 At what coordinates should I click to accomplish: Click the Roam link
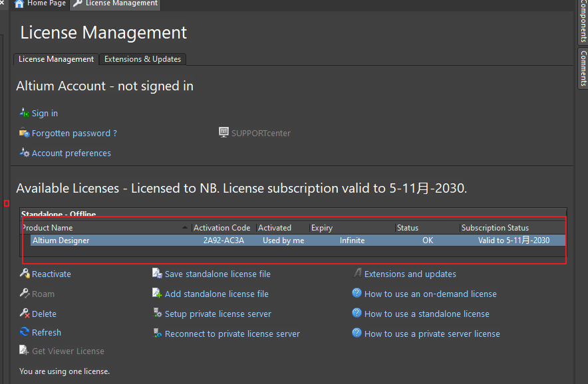click(43, 294)
